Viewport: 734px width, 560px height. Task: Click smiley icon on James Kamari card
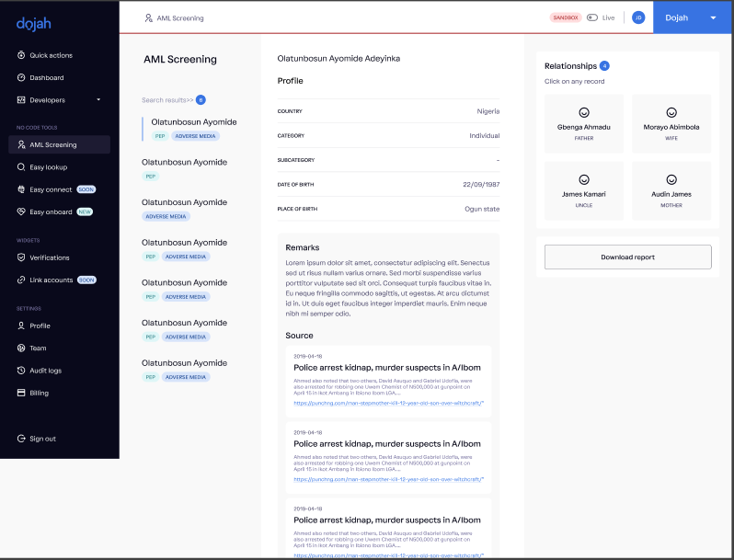(x=584, y=179)
